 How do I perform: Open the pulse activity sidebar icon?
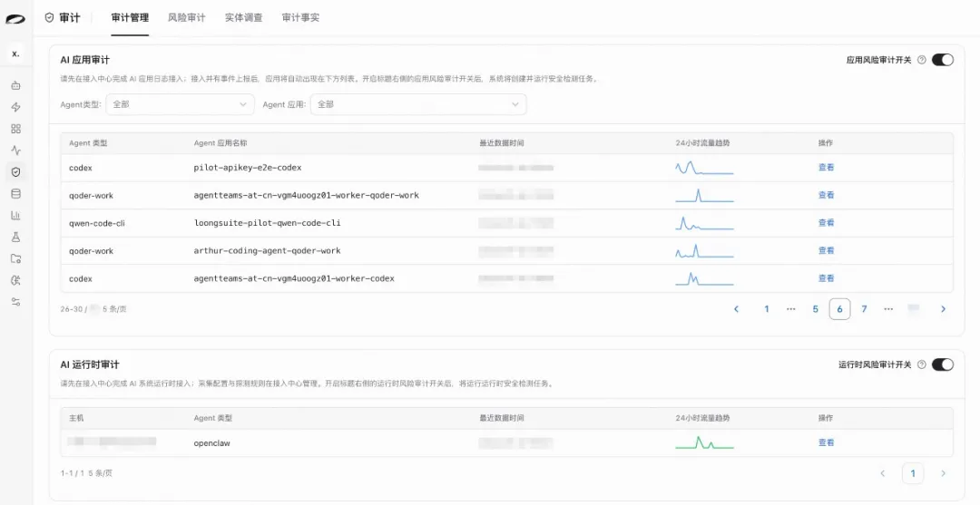click(16, 151)
